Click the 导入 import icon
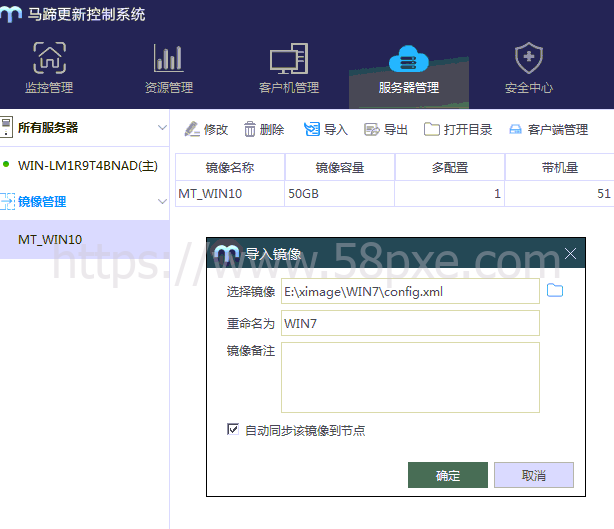Screen dimensions: 614x529 312,129
